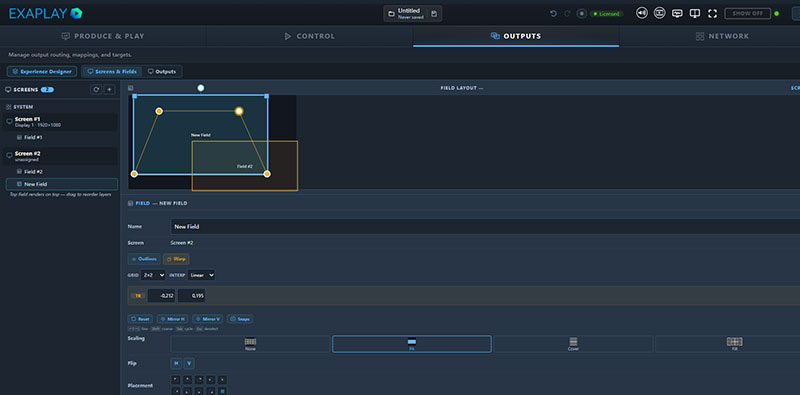800x395 pixels.
Task: Open the GRID 2×2 dropdown
Action: 153,275
